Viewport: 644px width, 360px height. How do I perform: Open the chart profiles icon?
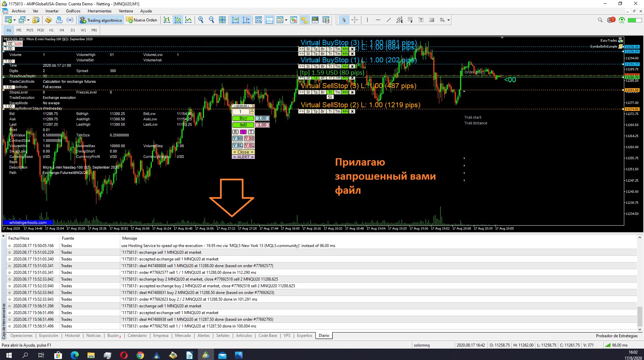click(22, 20)
